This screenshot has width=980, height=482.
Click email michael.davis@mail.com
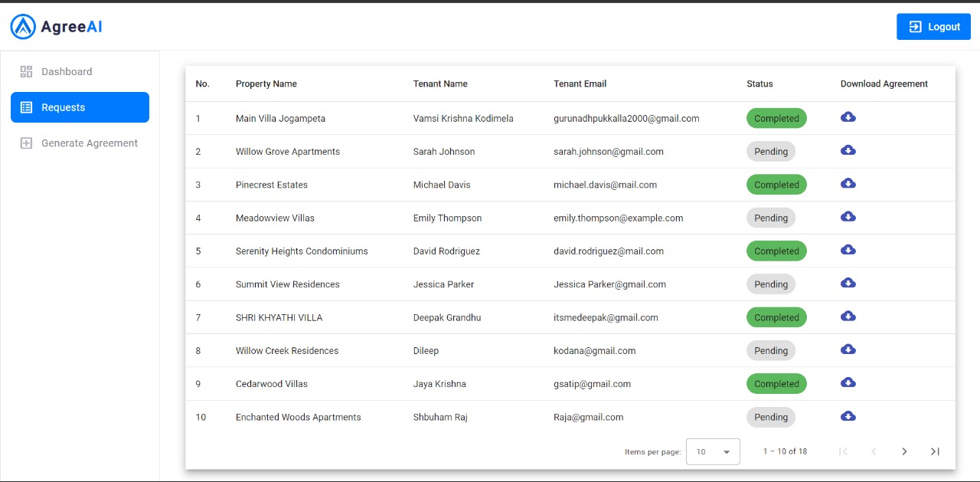605,185
